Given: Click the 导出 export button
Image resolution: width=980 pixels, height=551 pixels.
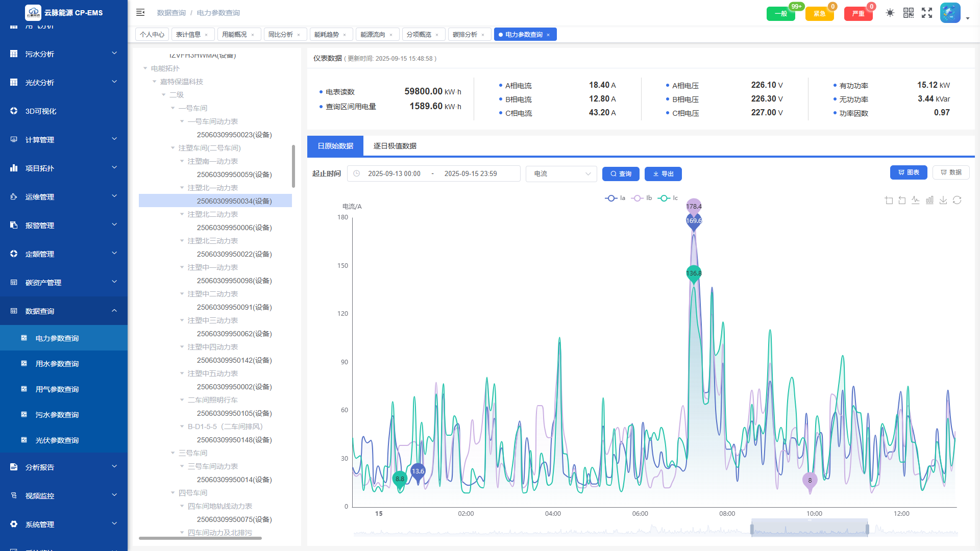Looking at the screenshot, I should [663, 174].
